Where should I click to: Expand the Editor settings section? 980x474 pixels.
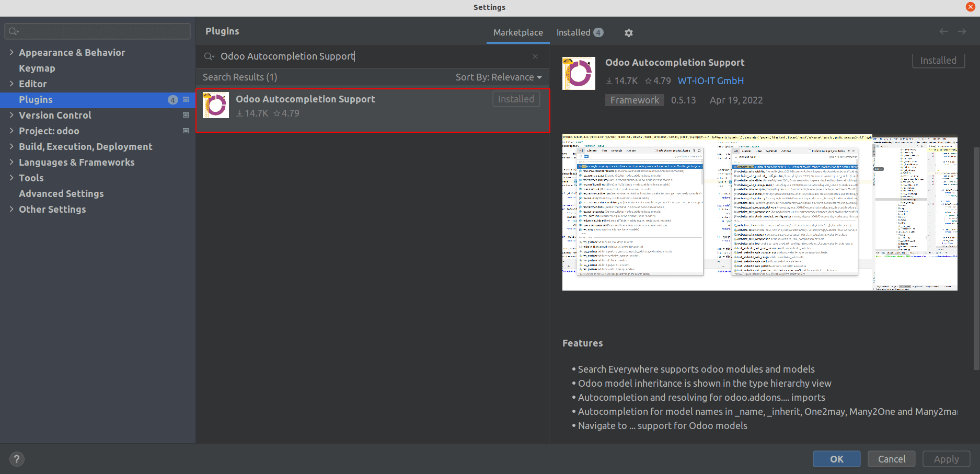pos(11,84)
